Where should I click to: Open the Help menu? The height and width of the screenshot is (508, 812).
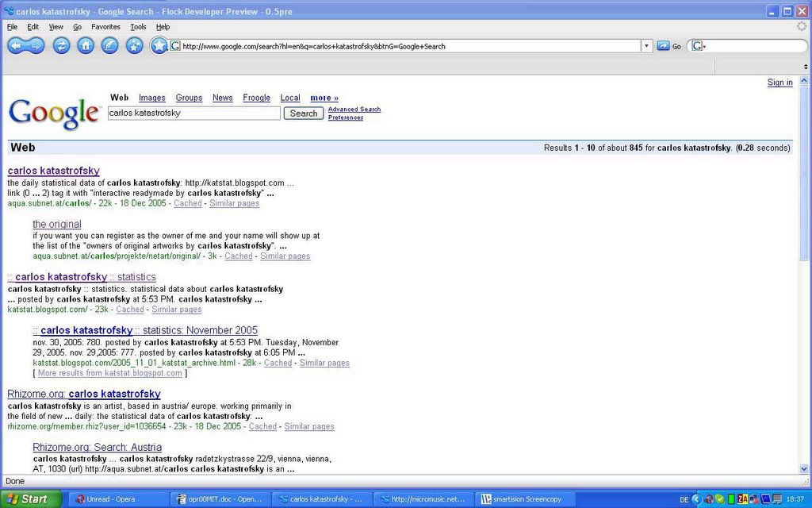point(163,27)
